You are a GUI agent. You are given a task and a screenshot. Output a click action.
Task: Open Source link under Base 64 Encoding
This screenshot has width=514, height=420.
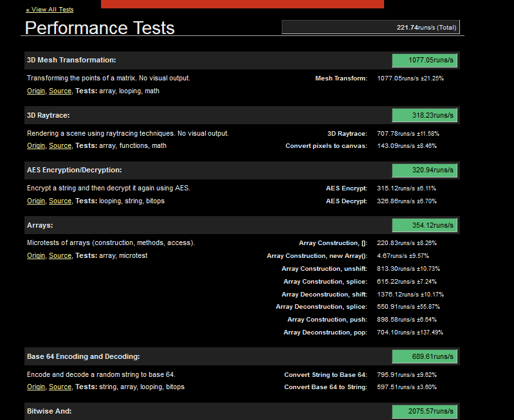click(x=60, y=387)
